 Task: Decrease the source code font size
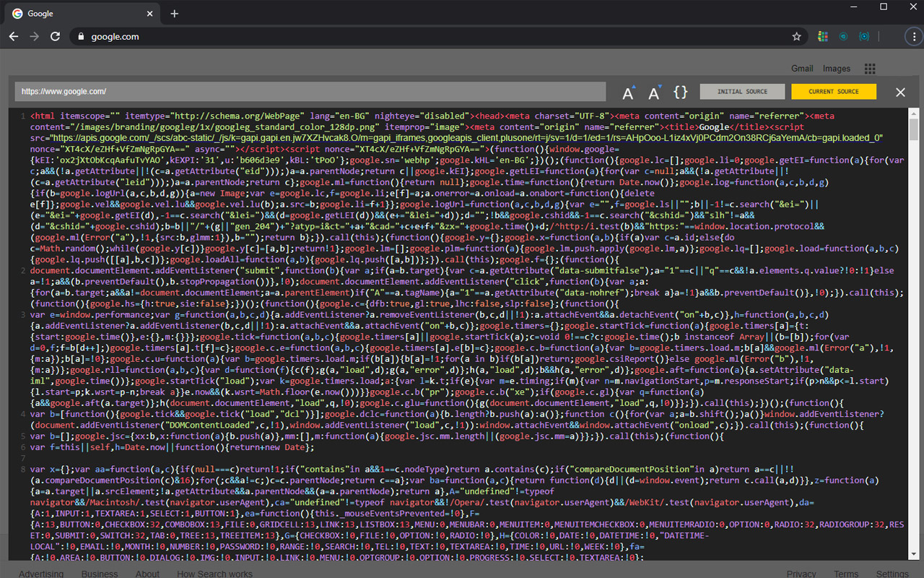pyautogui.click(x=654, y=92)
